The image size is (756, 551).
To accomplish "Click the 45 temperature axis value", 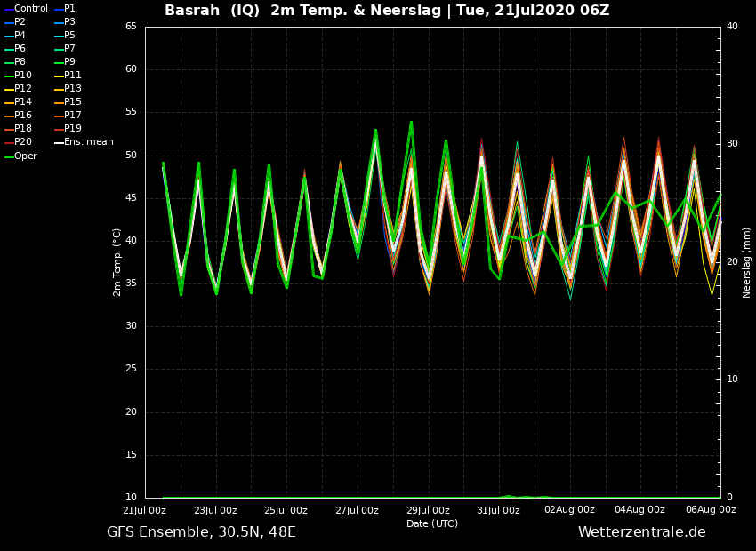I will click(x=131, y=198).
